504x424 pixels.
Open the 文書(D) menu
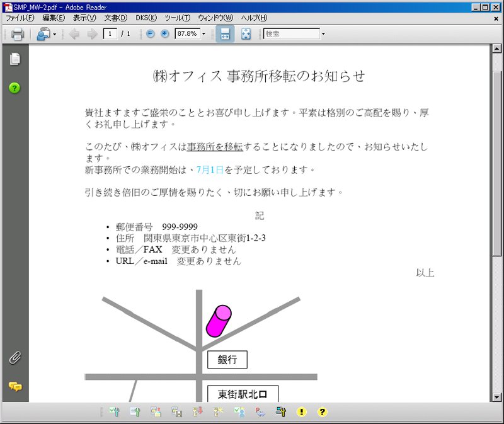coord(116,18)
